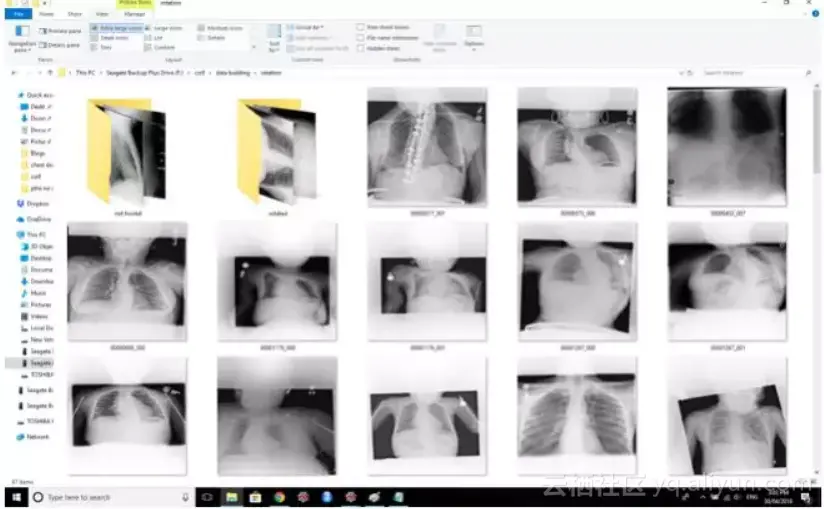This screenshot has width=824, height=509.
Task: Open 3D Objects in navigation pane
Action: 36,246
